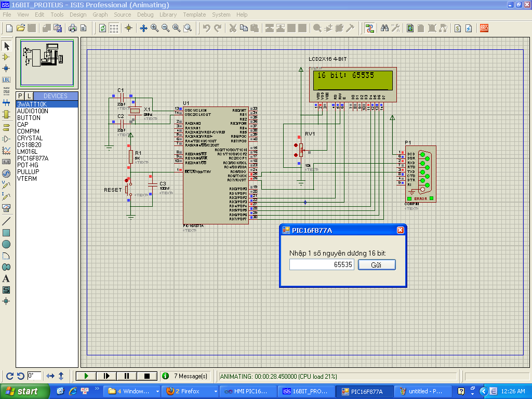Select the 2D circle drawing tool
The image size is (532, 399).
click(6, 244)
